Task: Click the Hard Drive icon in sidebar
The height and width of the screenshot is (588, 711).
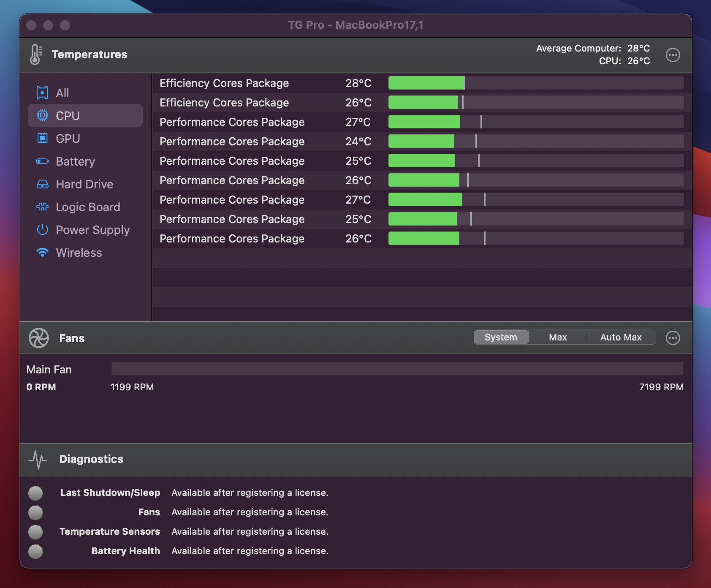Action: (x=42, y=184)
